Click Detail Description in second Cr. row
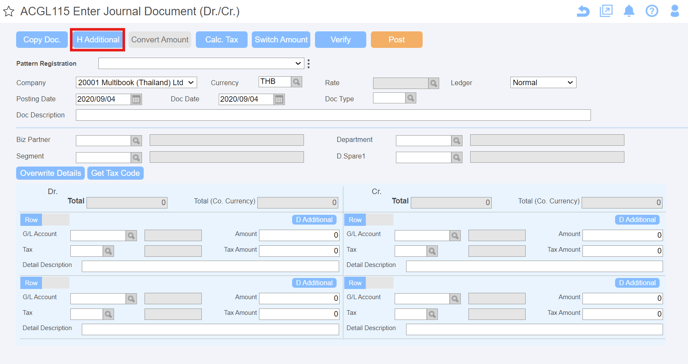The height and width of the screenshot is (364, 688). [534, 329]
